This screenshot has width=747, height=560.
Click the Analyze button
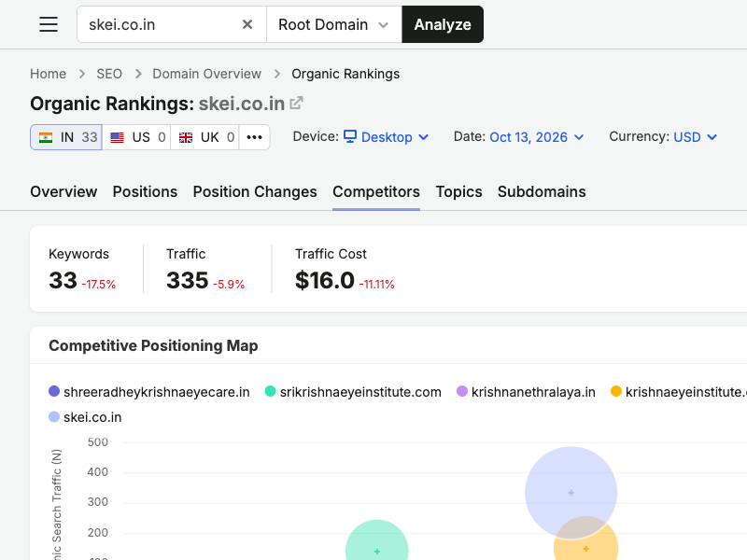[x=443, y=24]
